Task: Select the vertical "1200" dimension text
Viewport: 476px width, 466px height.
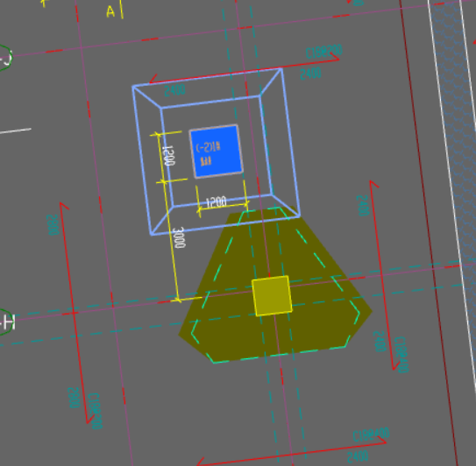Action: click(x=168, y=155)
